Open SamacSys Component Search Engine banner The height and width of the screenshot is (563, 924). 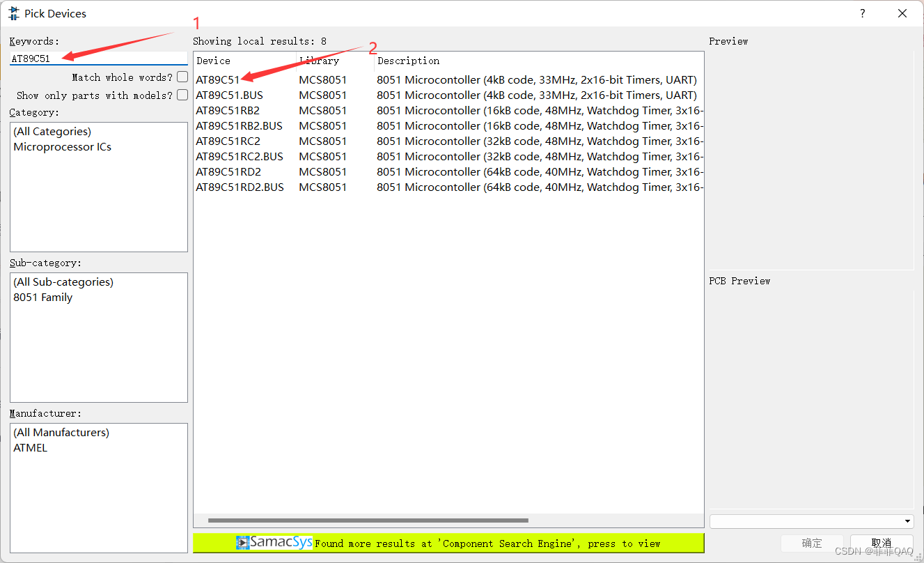pyautogui.click(x=448, y=543)
